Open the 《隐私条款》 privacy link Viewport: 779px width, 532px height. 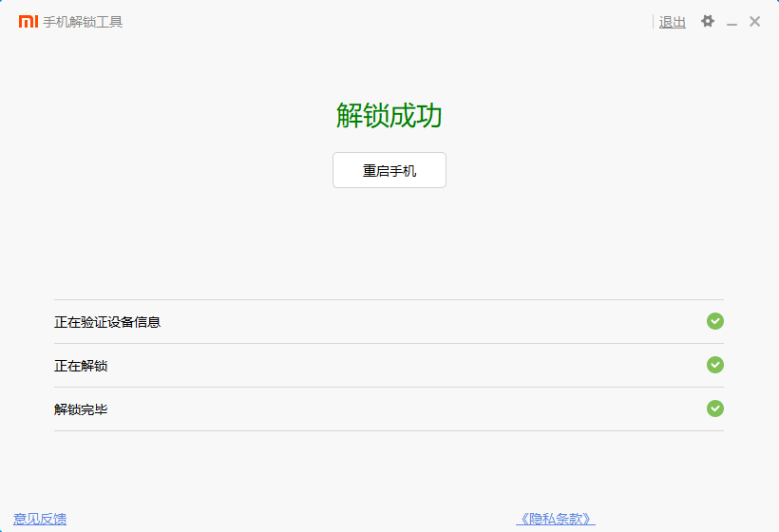click(x=556, y=519)
